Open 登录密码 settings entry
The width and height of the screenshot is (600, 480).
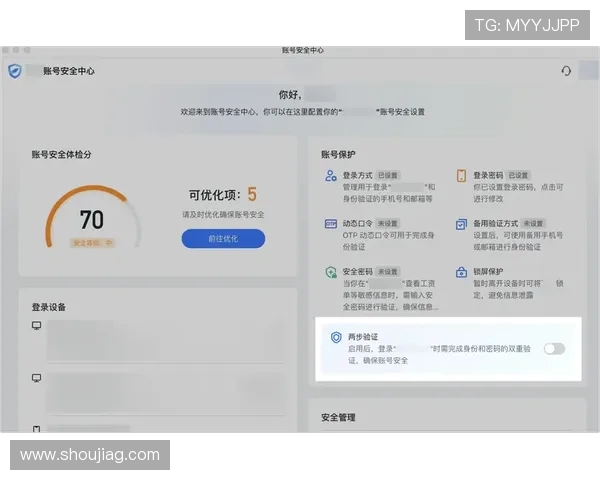510,187
